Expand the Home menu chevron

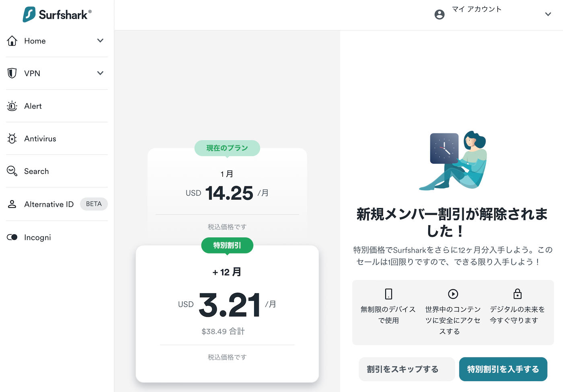coord(101,41)
